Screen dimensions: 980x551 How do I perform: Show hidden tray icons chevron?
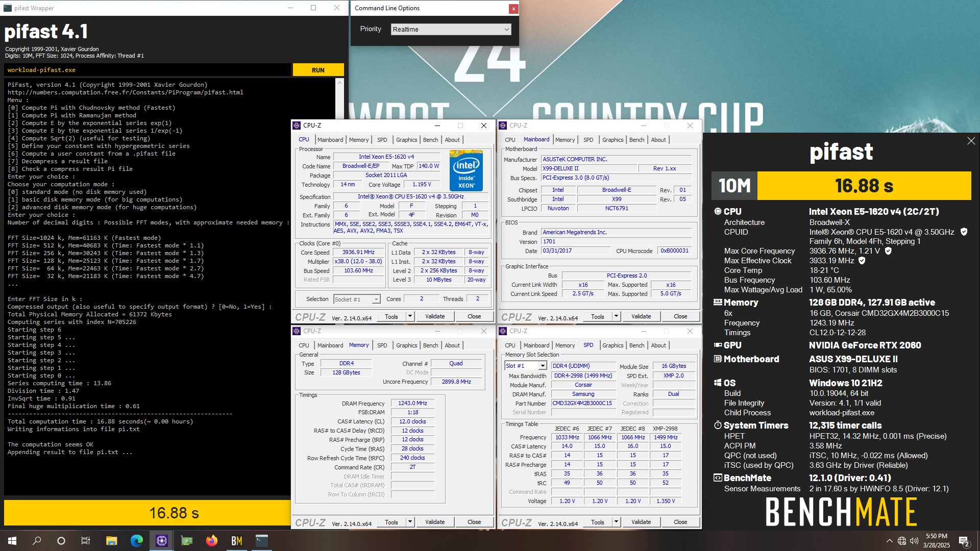[889, 541]
